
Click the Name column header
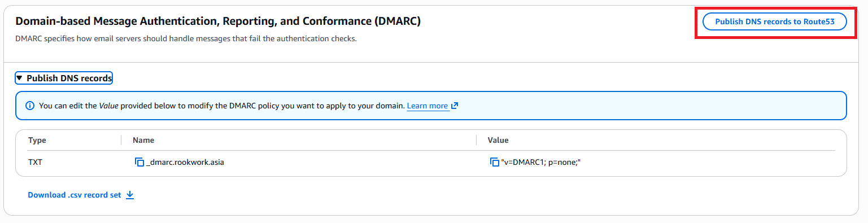(x=143, y=140)
